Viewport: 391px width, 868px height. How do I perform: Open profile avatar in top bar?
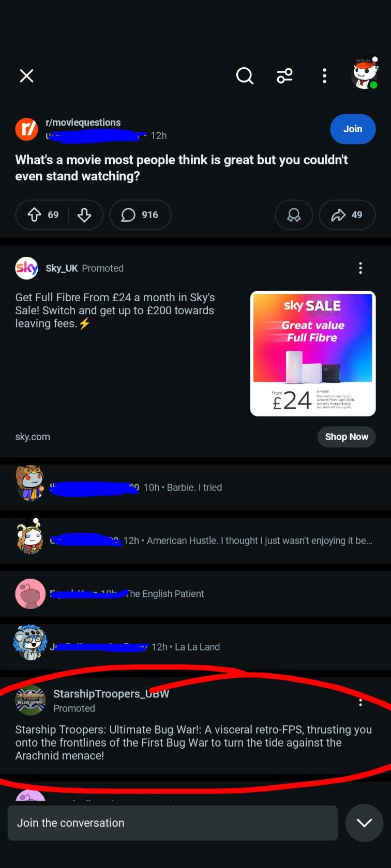click(x=365, y=73)
